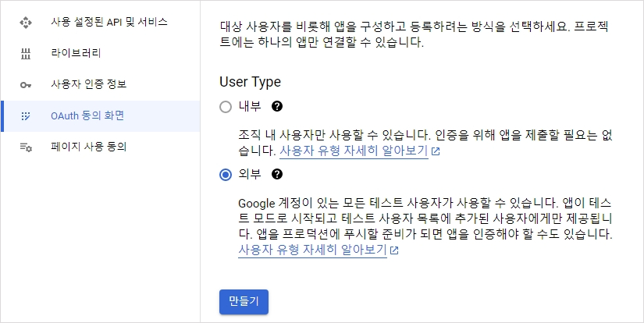Open 사용자 유형 자세히 알아보기 link under 외부
644x323 pixels.
point(312,250)
